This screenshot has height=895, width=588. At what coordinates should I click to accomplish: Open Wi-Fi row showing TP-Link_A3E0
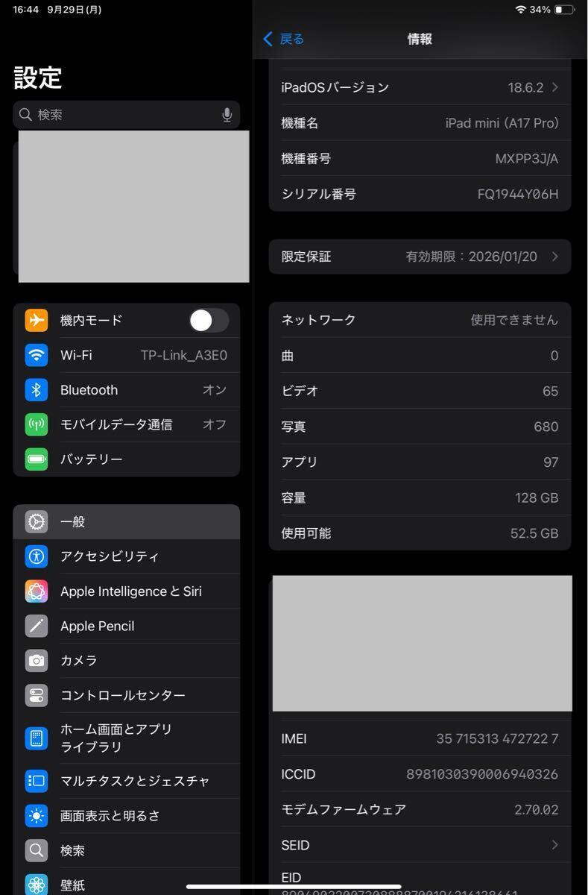pyautogui.click(x=127, y=355)
